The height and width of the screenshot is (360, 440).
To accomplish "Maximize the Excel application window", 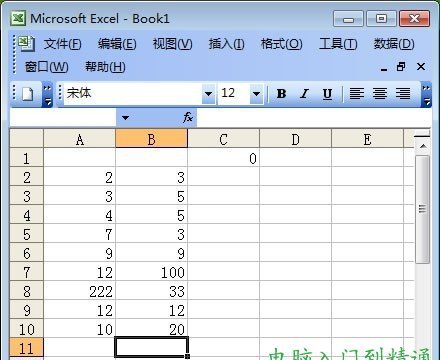I will coord(381,18).
